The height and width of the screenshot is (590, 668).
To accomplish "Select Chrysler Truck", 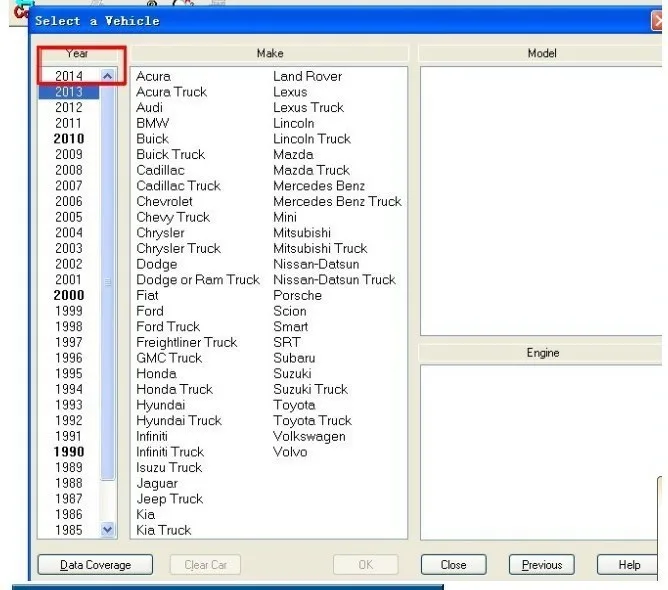I will point(179,248).
